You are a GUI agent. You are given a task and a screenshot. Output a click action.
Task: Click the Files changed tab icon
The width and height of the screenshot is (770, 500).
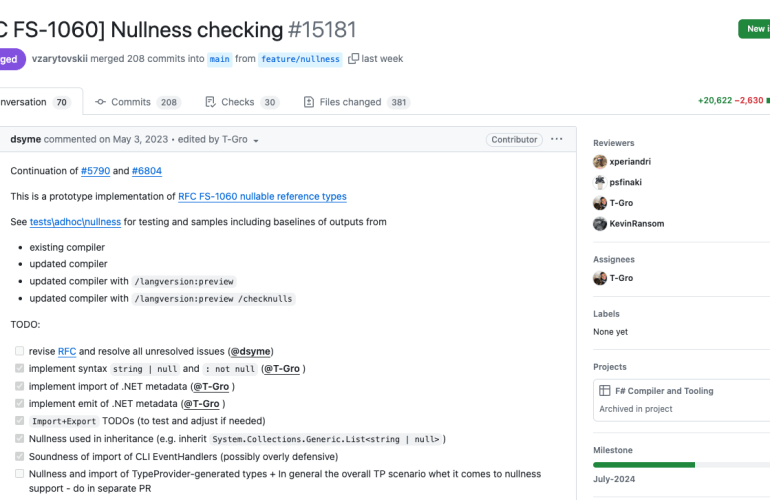[309, 102]
